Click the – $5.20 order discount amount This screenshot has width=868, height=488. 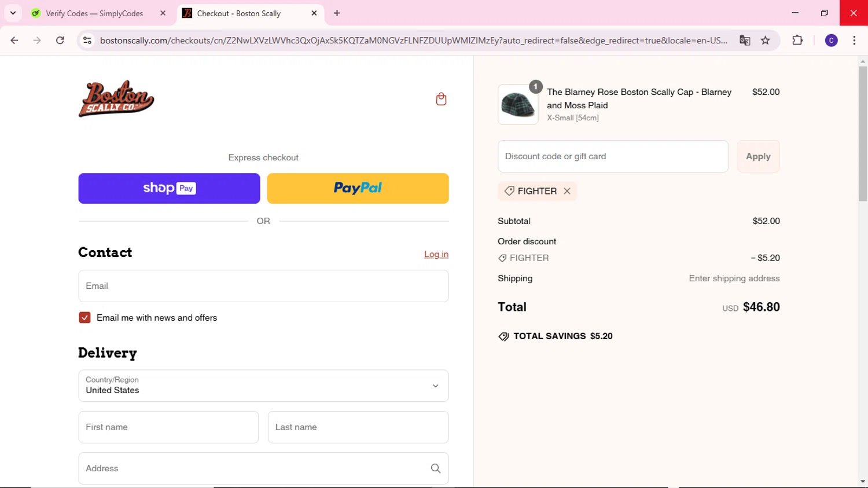[765, 258]
